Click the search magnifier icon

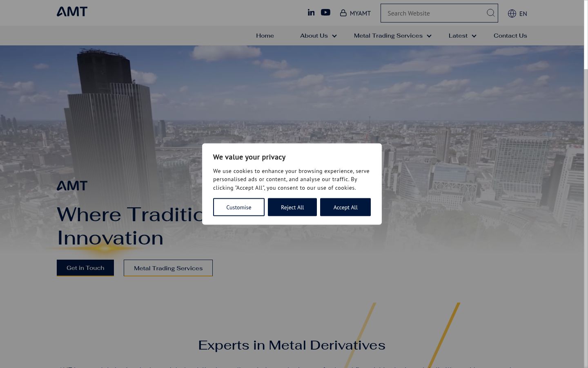tap(490, 13)
